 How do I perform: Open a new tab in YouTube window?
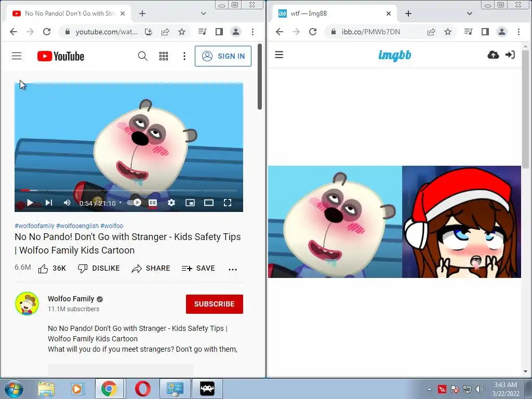tap(142, 14)
